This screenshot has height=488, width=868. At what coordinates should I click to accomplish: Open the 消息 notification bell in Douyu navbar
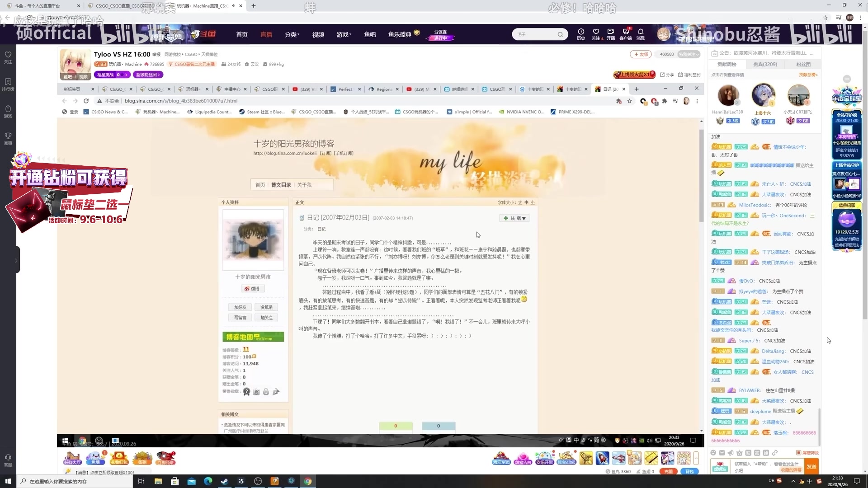(x=641, y=34)
